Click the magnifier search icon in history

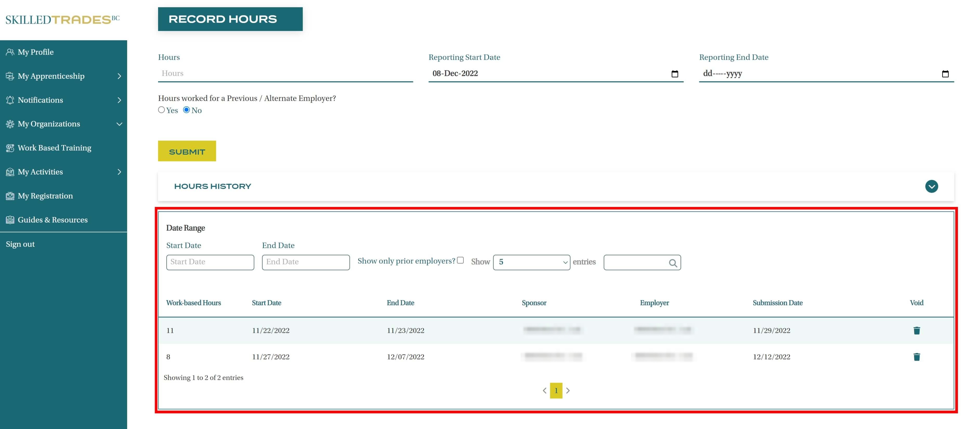(672, 263)
